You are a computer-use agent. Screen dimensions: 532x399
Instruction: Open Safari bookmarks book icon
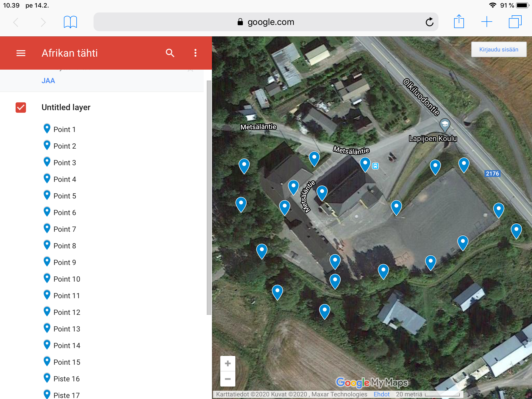click(70, 22)
